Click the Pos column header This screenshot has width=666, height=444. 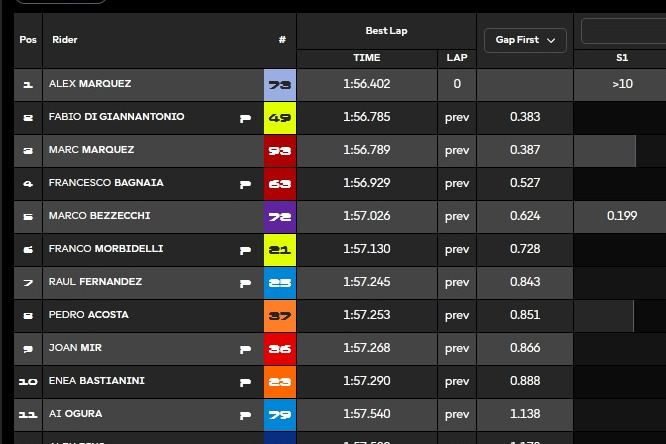click(x=27, y=40)
